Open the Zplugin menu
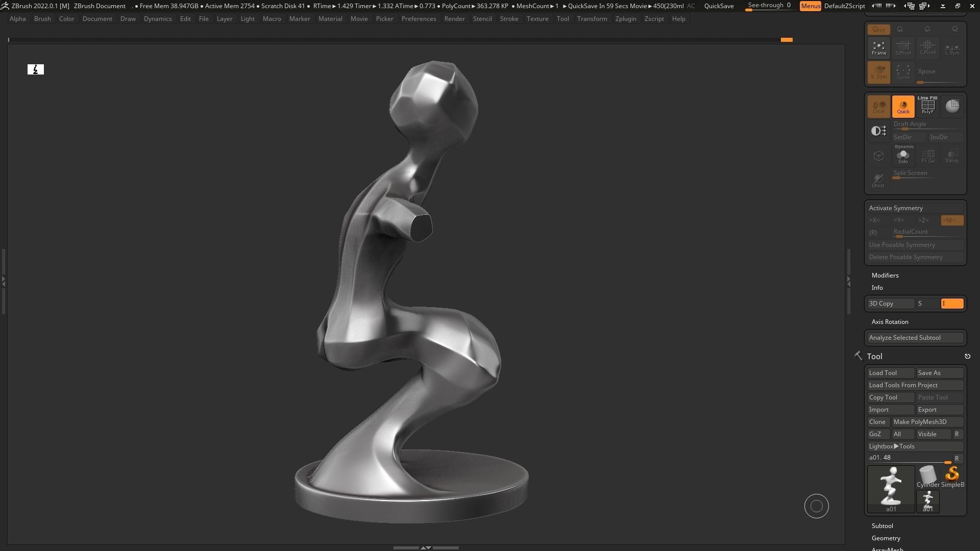The height and width of the screenshot is (551, 980). coord(625,19)
